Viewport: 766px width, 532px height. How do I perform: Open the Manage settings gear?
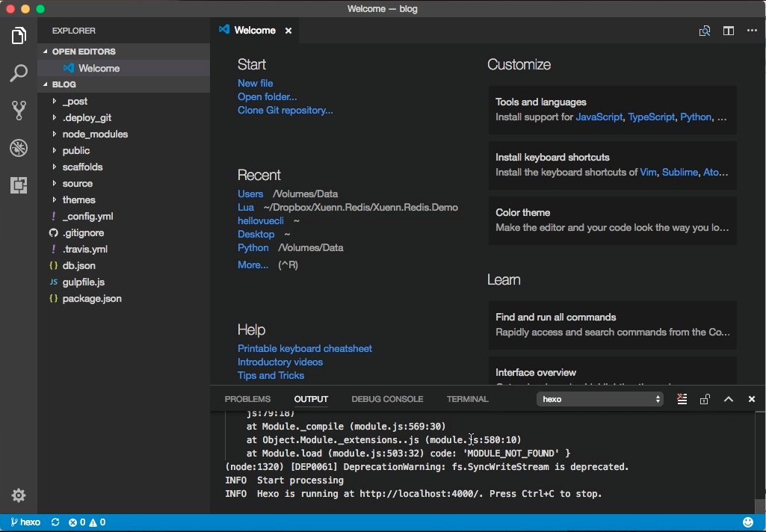pos(19,495)
